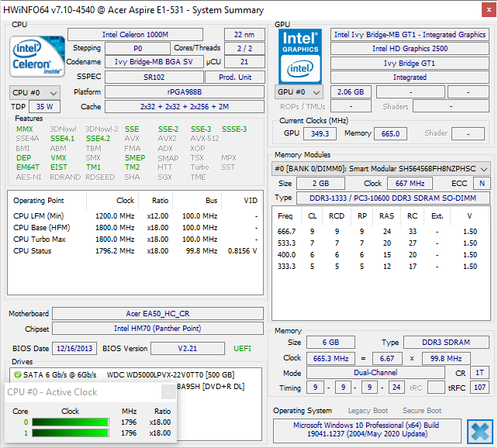Click the SMEP feature label

[x=135, y=157]
